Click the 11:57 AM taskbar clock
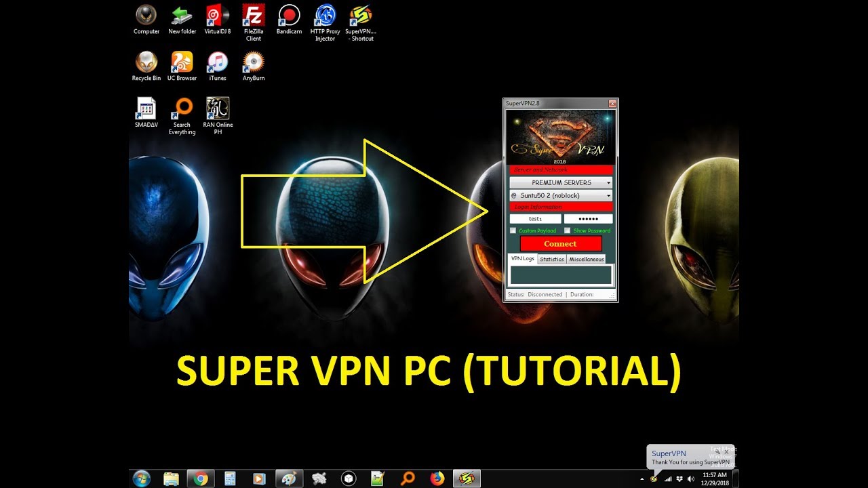 715,479
